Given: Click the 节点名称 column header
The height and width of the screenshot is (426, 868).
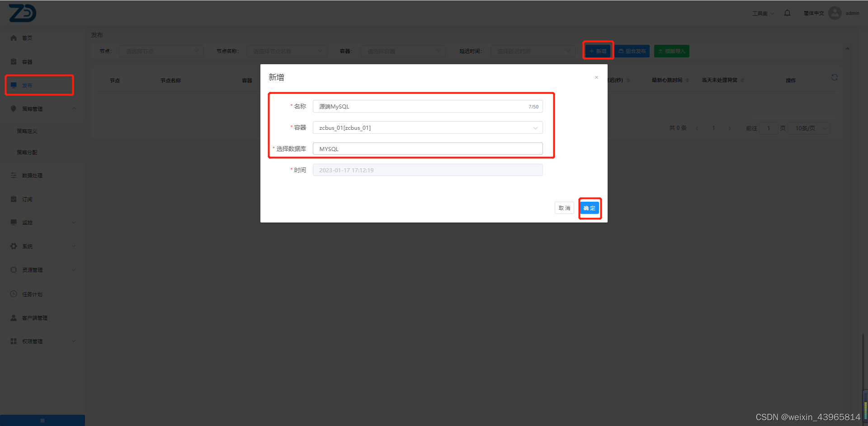Looking at the screenshot, I should (x=171, y=80).
